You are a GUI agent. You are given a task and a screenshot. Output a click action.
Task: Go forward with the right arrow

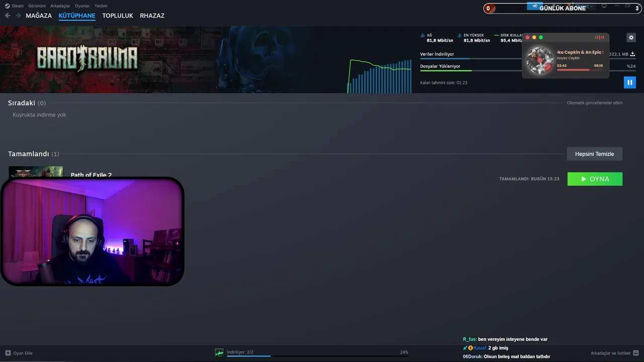point(19,16)
